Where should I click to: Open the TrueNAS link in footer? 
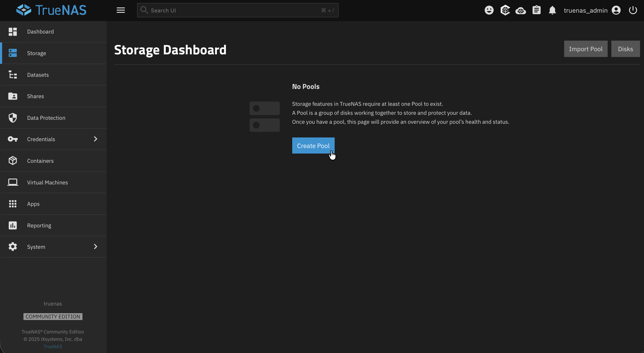point(53,347)
